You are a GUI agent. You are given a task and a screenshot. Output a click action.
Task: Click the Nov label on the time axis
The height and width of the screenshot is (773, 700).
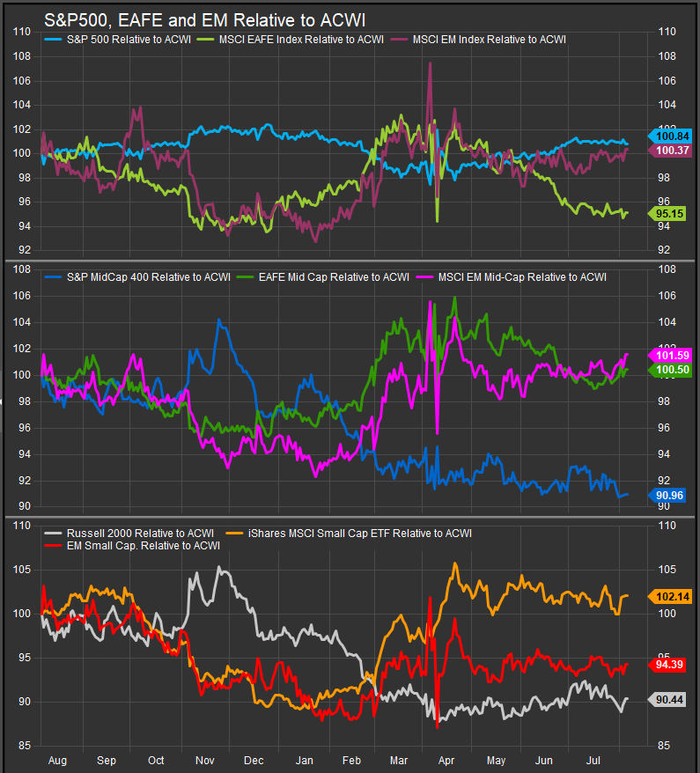tap(204, 760)
